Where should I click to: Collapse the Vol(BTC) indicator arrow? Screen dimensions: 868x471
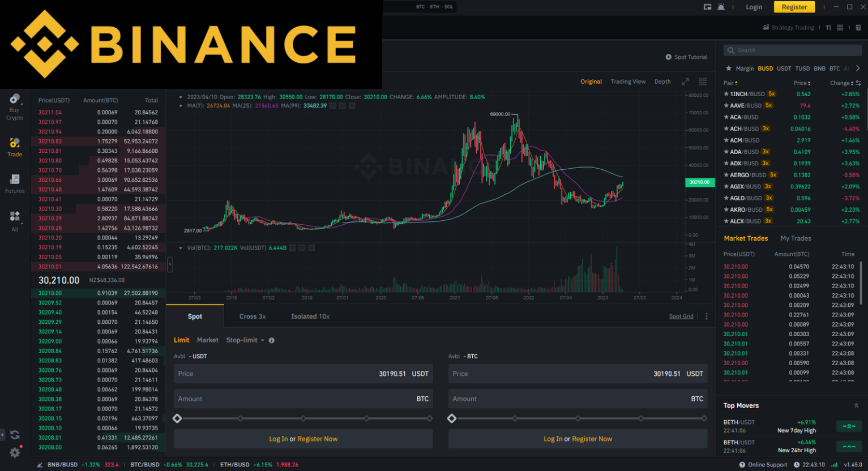[x=181, y=248]
